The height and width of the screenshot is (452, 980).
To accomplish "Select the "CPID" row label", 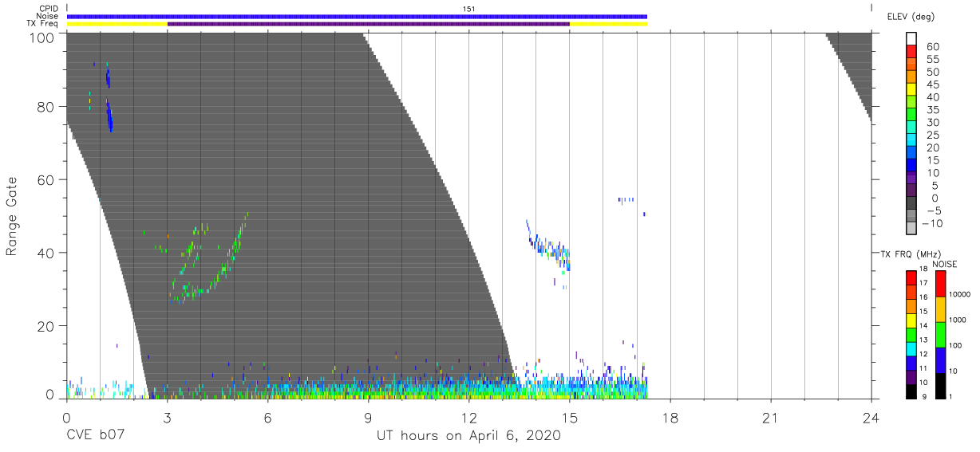I will 49,8.
